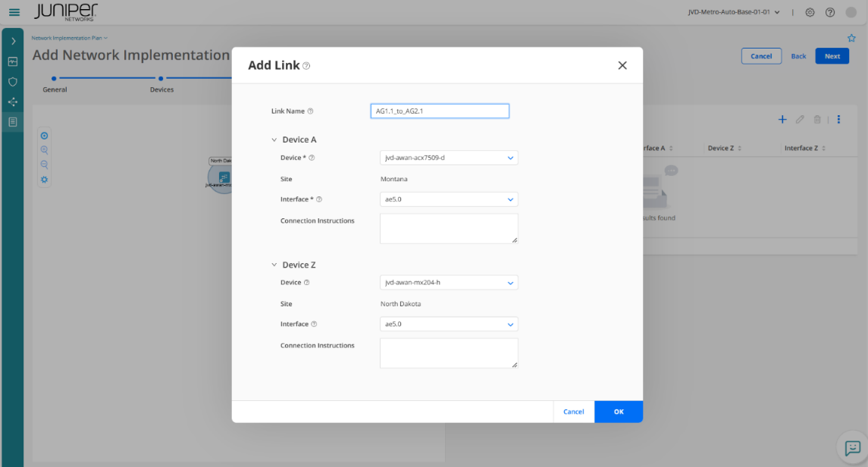Open the network share icon in sidebar
The height and width of the screenshot is (467, 868).
tap(13, 102)
